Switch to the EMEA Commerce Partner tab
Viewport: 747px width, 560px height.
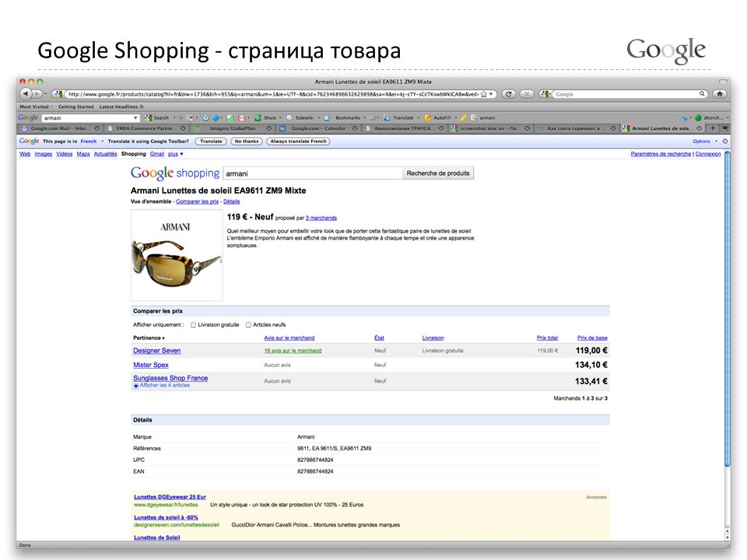(146, 128)
